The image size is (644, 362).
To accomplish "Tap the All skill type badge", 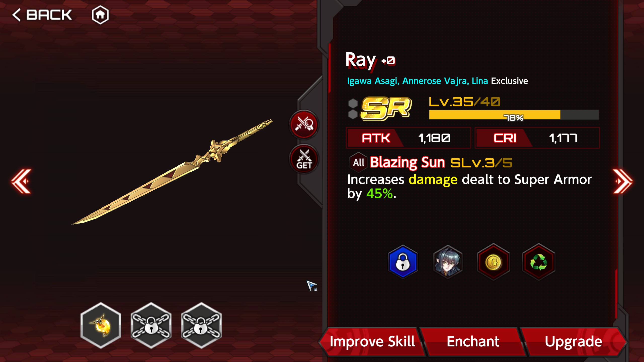I will 358,162.
